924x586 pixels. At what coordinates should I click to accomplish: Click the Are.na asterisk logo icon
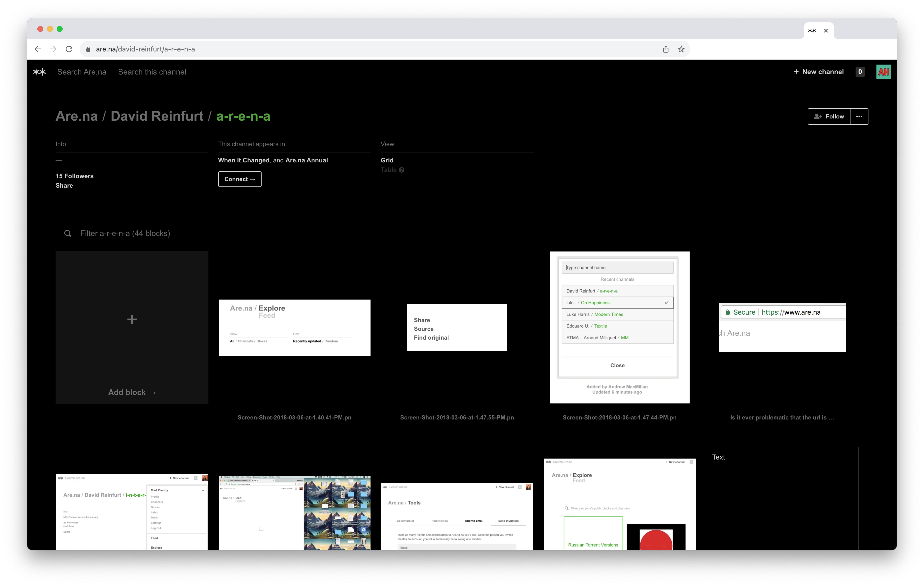pyautogui.click(x=39, y=72)
